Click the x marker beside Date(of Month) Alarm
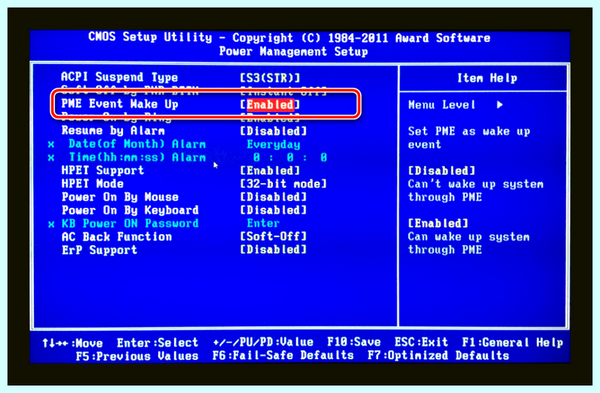600x393 pixels. [x=51, y=145]
